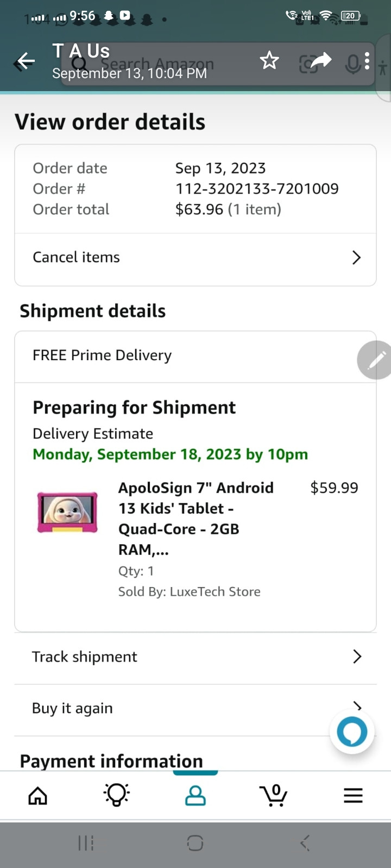Open the profile account tab
Image resolution: width=391 pixels, height=868 pixels.
[x=195, y=796]
